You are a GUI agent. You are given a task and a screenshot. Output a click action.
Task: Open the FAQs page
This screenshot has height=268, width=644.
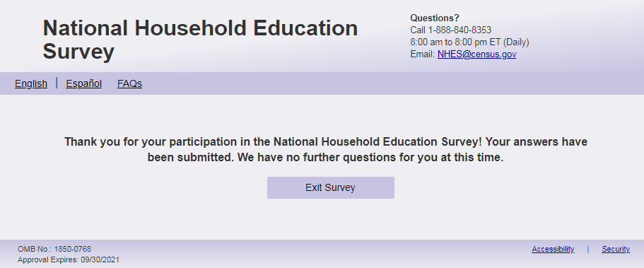coord(130,83)
